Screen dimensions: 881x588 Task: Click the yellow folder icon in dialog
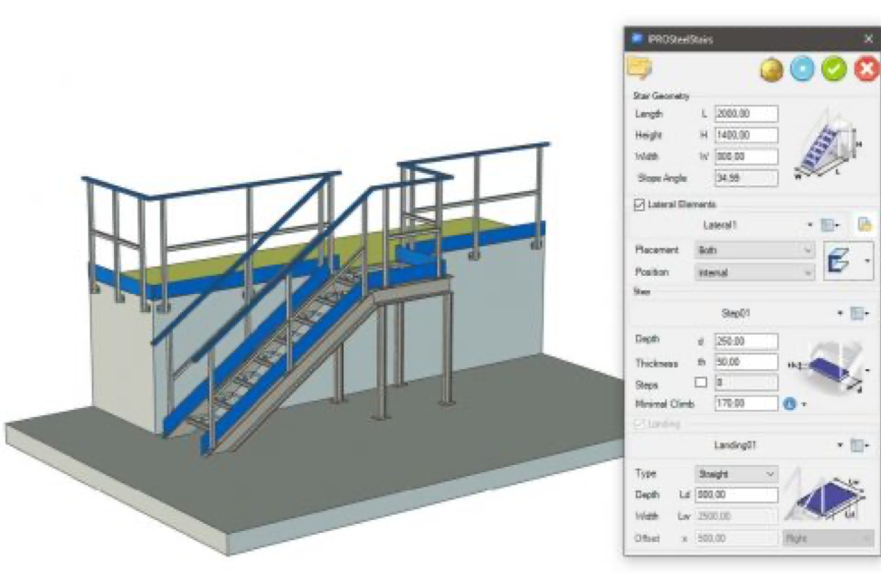[639, 68]
